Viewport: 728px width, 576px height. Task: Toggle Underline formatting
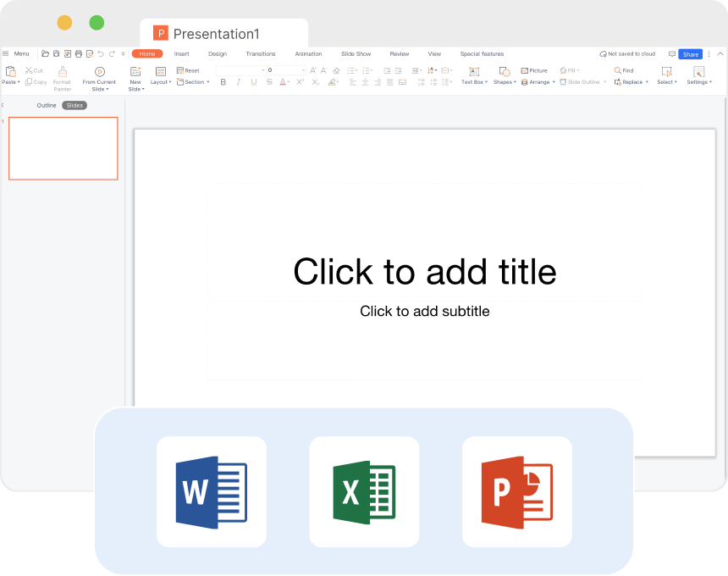254,82
